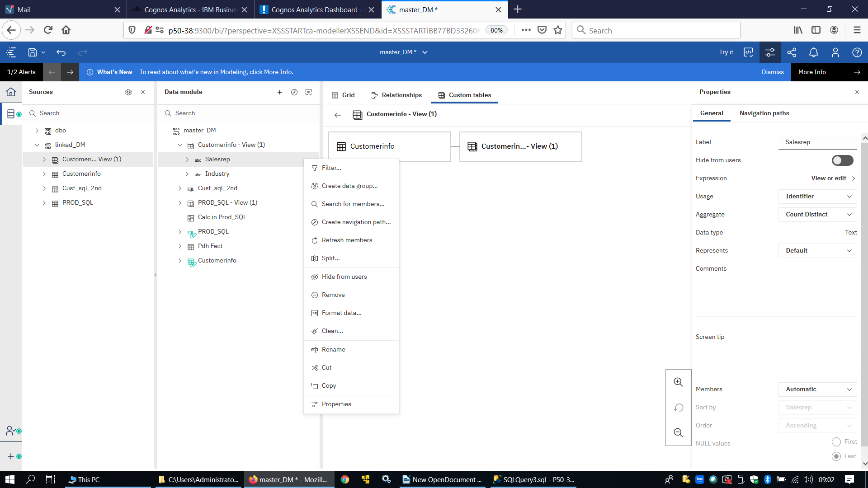The height and width of the screenshot is (488, 868).
Task: Click the share icon in top bar
Action: pyautogui.click(x=792, y=52)
